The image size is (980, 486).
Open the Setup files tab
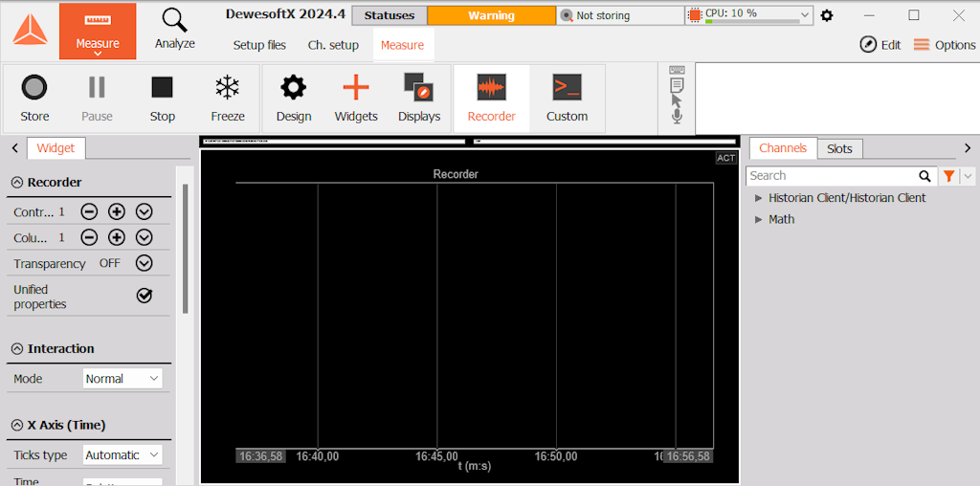(259, 45)
